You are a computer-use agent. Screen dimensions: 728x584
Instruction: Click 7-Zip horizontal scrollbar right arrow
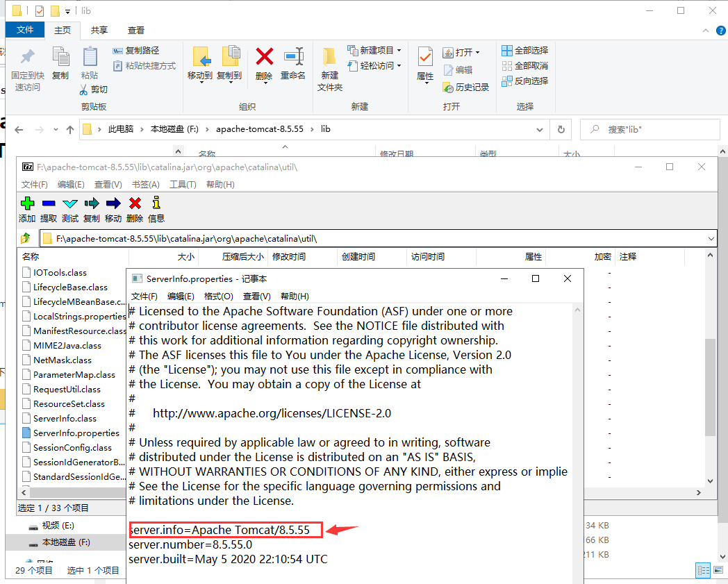point(699,492)
